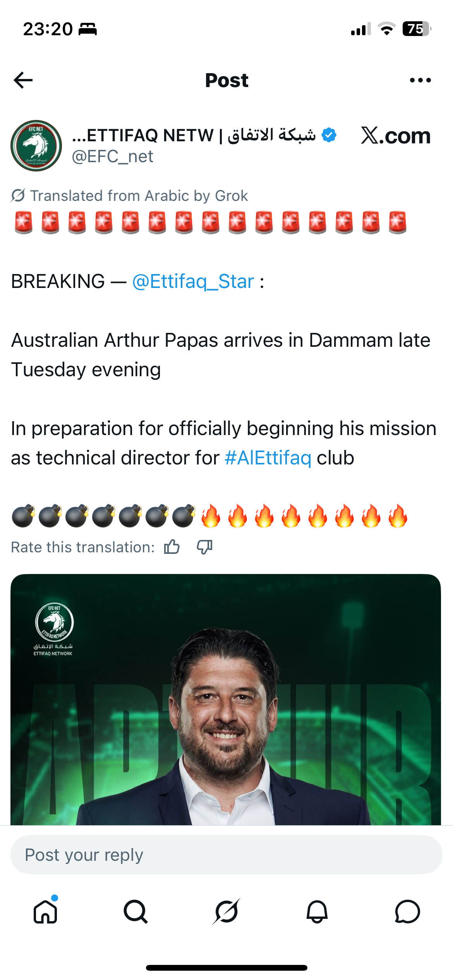This screenshot has height=980, width=453.
Task: Rate translation with thumbs down
Action: tap(204, 547)
